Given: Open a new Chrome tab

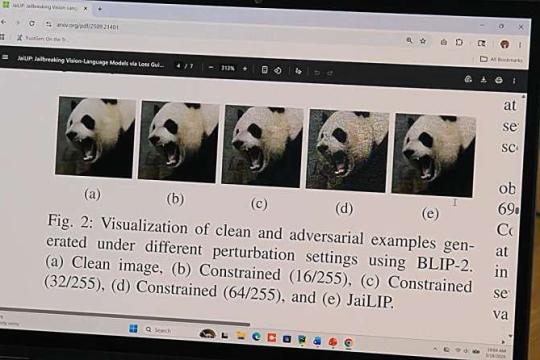Looking at the screenshot, I should pyautogui.click(x=100, y=9).
